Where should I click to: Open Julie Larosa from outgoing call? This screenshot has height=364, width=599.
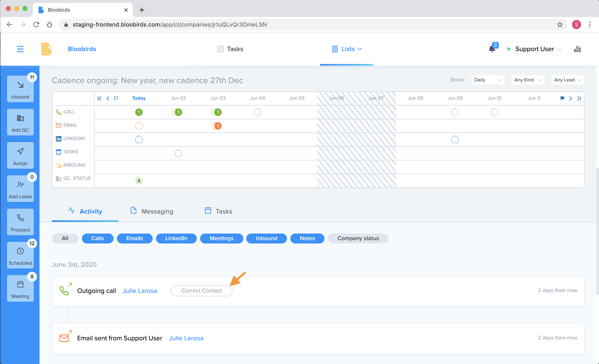point(140,291)
